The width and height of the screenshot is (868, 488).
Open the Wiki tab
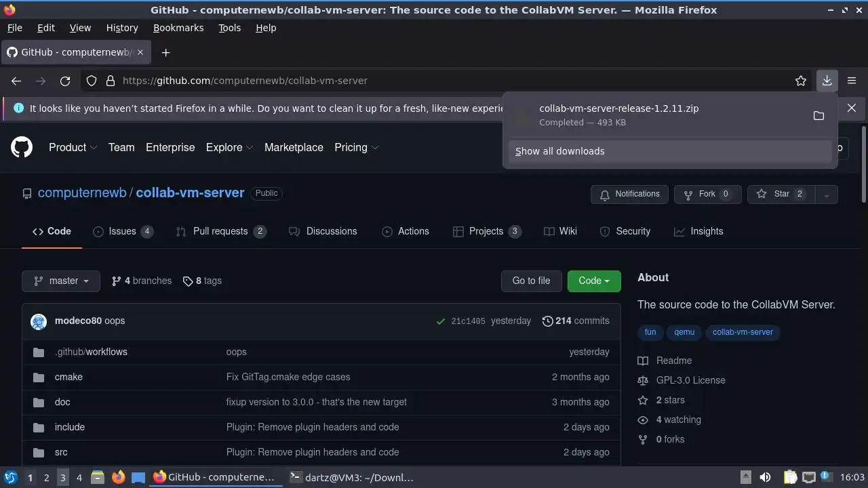coord(560,231)
